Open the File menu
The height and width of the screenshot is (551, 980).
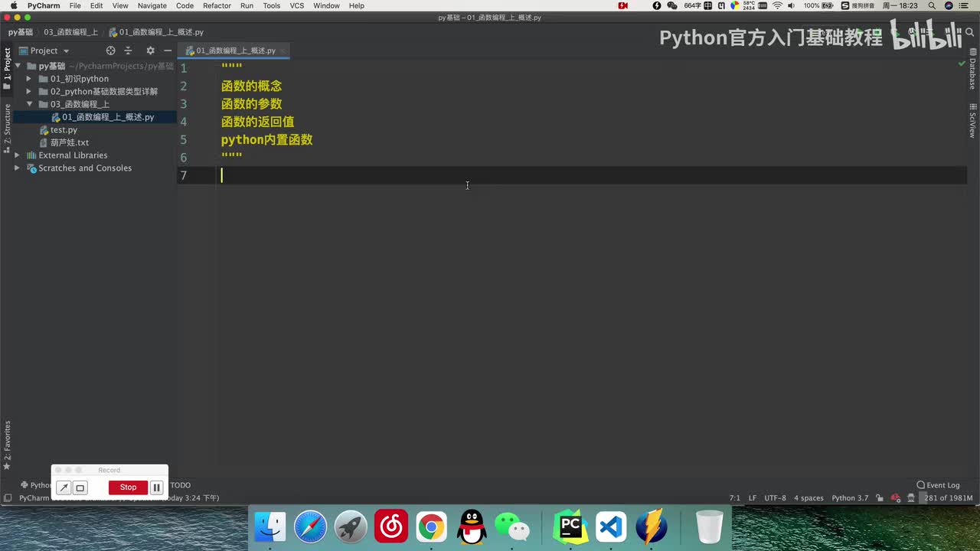click(75, 5)
